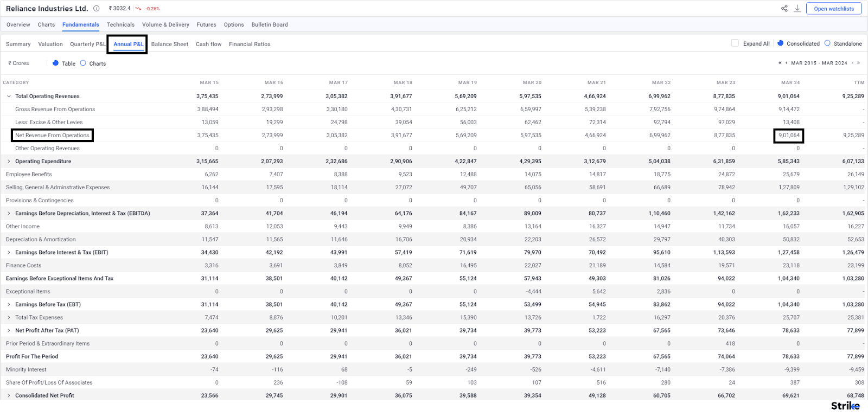Click the MAR 24 column header
This screenshot has width=868, height=416.
point(790,82)
